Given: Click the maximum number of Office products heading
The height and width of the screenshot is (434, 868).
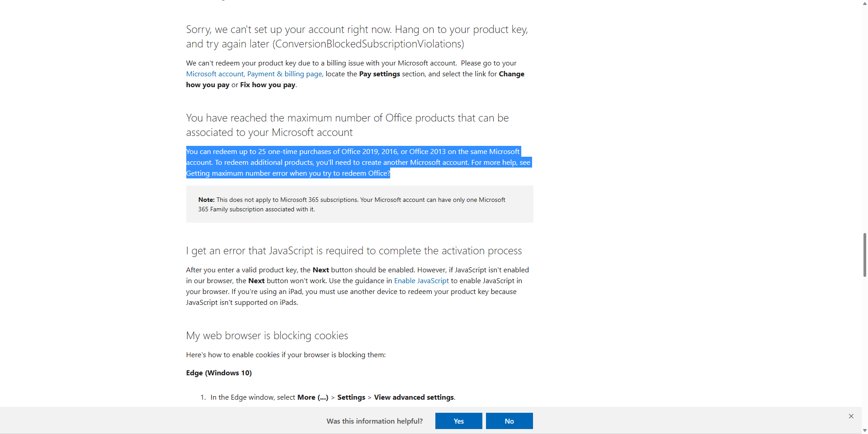Looking at the screenshot, I should [347, 125].
